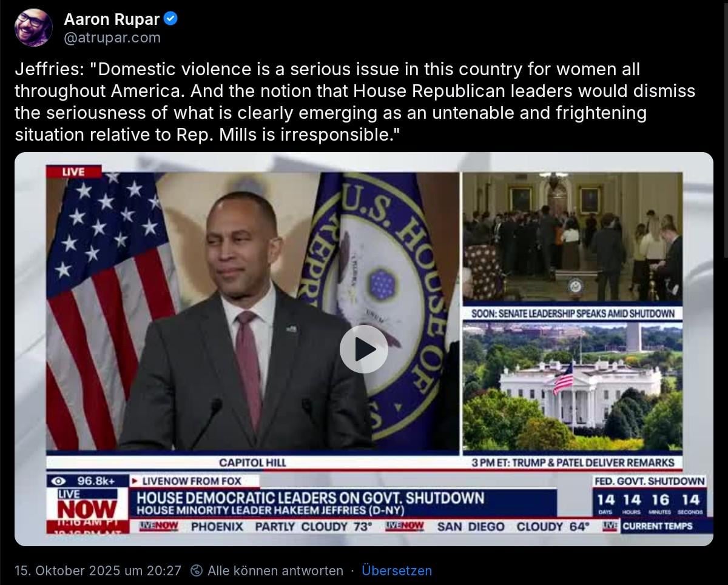The image size is (728, 585).
Task: Click the CAPITOL HILL location caption
Action: click(x=252, y=463)
